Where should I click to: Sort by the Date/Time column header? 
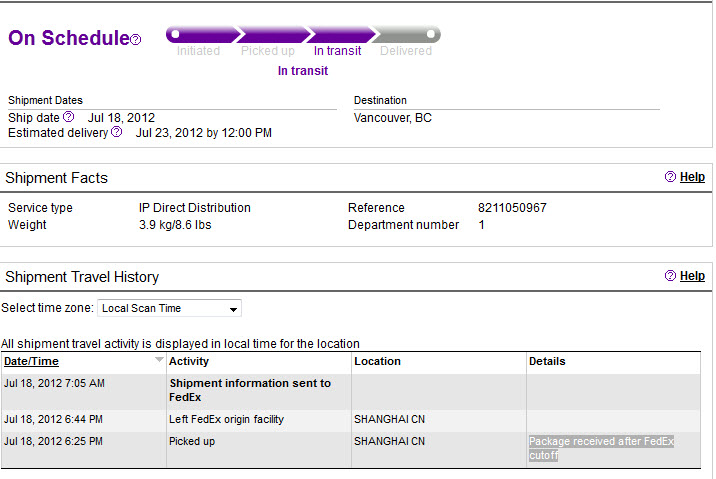click(32, 361)
